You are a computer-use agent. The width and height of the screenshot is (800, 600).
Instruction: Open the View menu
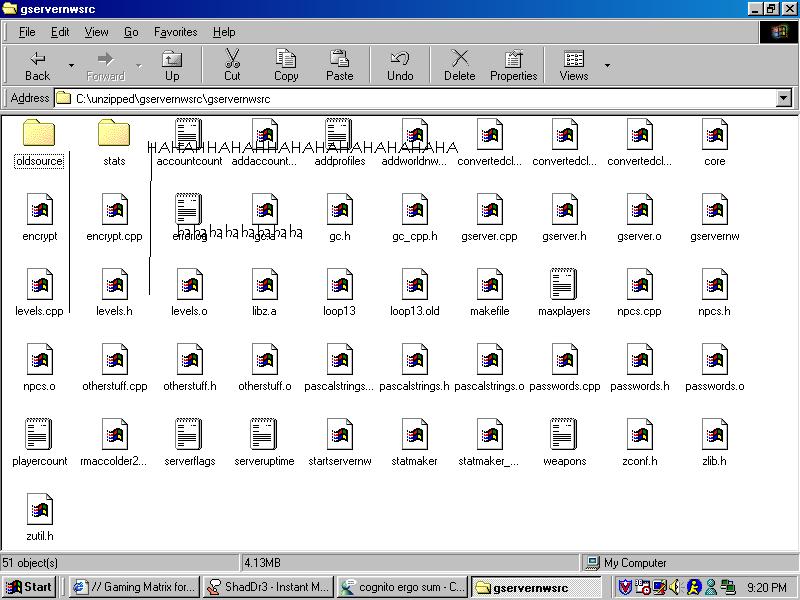click(x=96, y=32)
